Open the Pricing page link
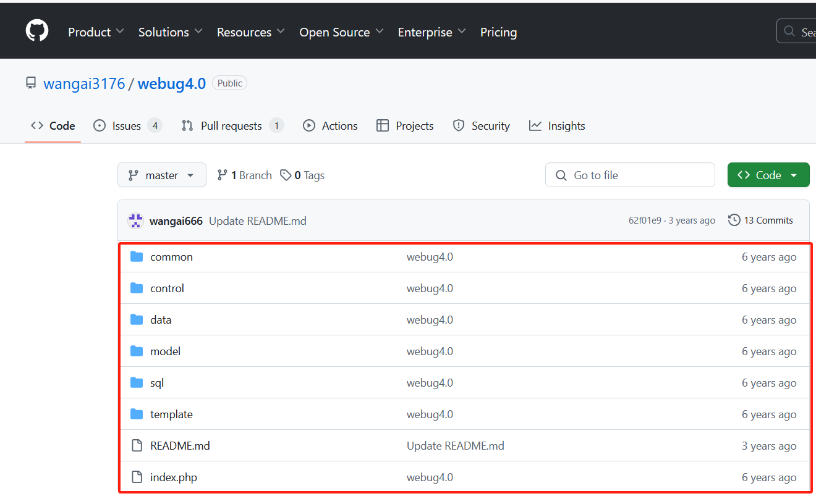Viewport: 816px width, 504px height. 498,32
